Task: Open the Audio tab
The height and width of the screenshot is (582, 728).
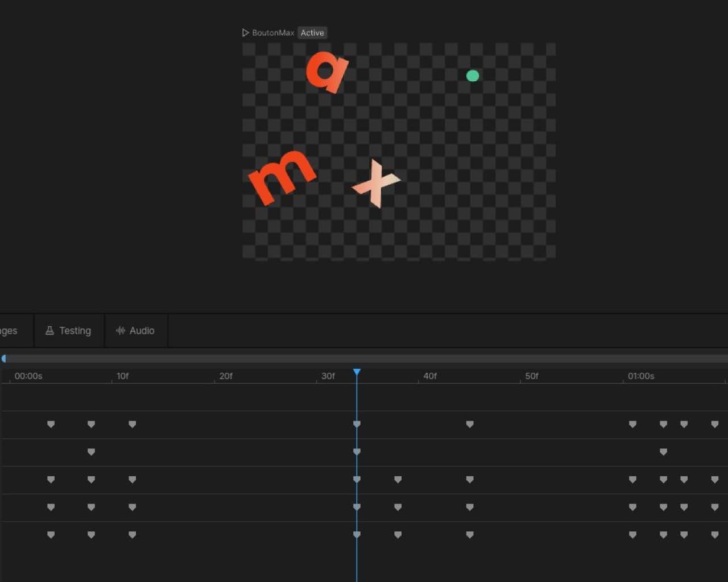Action: click(135, 331)
